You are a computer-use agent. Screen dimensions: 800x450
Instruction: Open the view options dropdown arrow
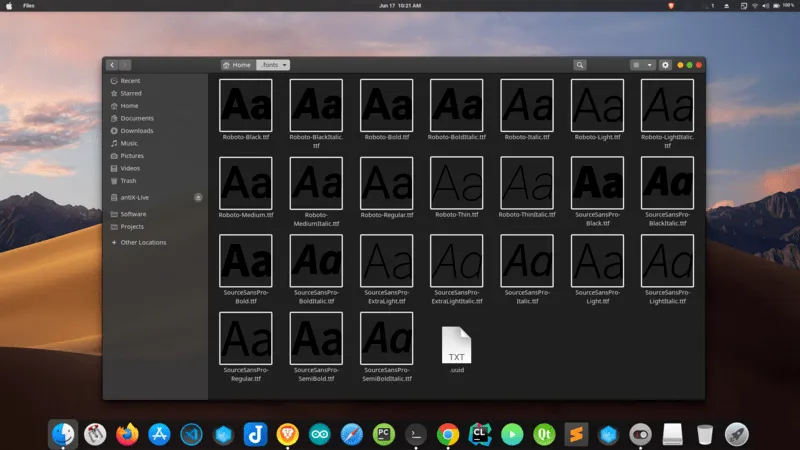pyautogui.click(x=650, y=65)
